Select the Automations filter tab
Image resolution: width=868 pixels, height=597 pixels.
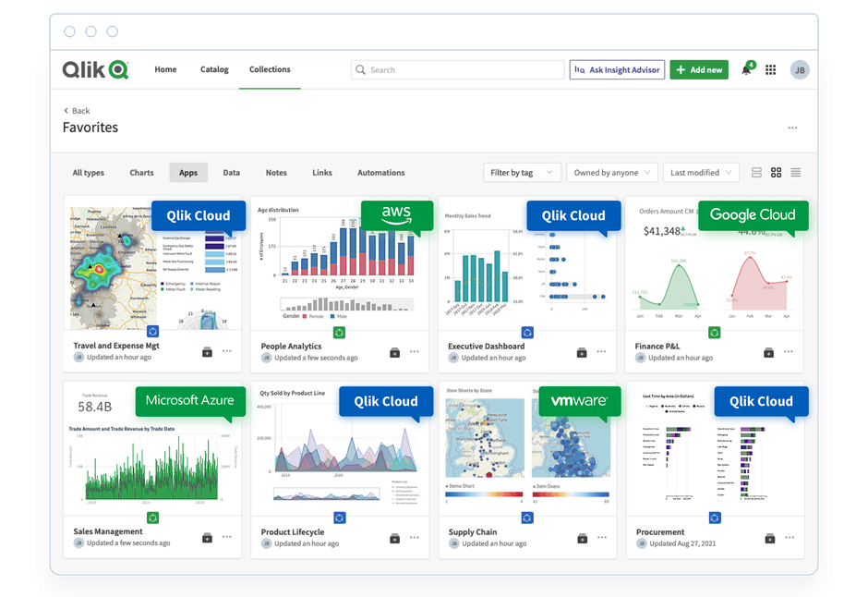point(381,173)
